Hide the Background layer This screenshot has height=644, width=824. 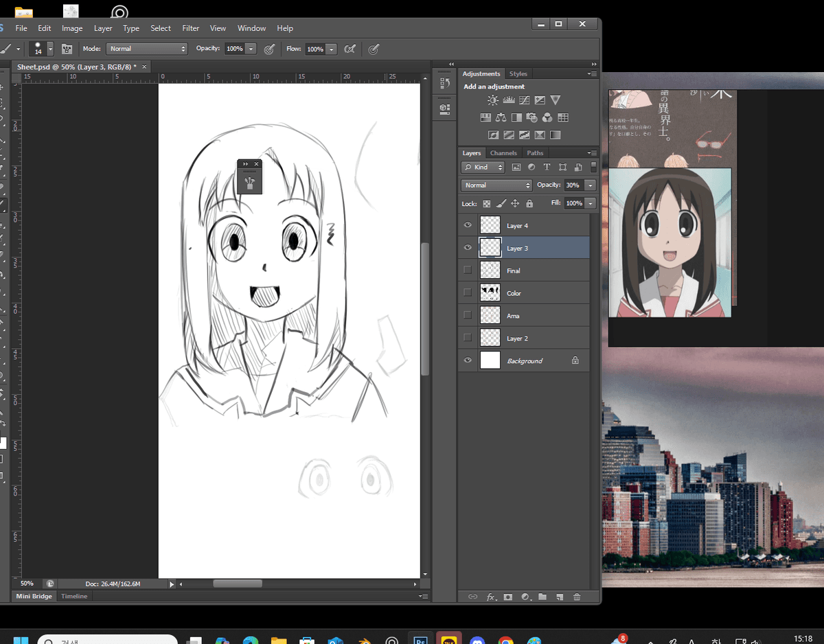(468, 360)
